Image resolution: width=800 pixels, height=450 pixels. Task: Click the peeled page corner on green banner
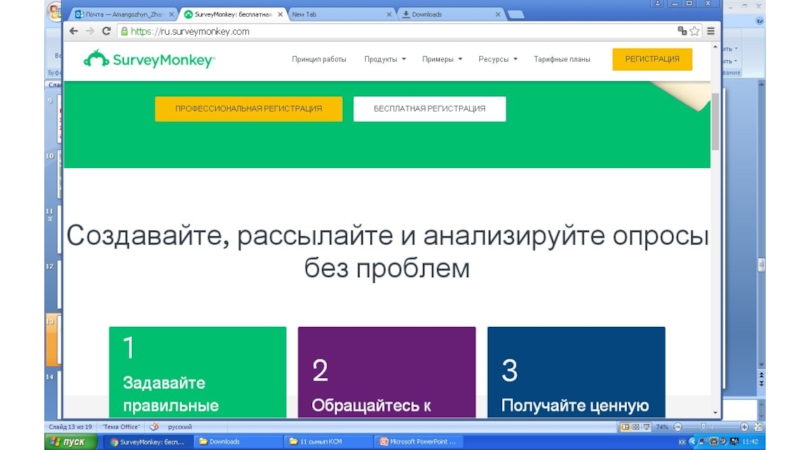click(684, 95)
